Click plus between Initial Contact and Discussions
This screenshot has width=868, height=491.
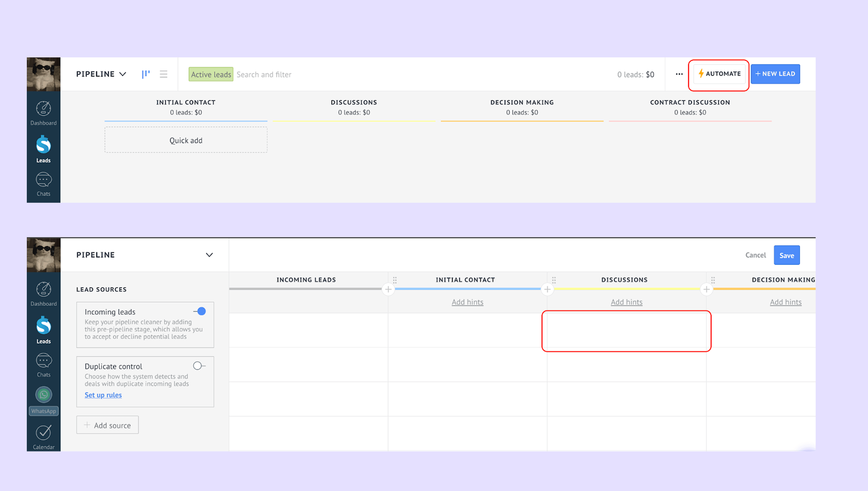[x=547, y=289]
